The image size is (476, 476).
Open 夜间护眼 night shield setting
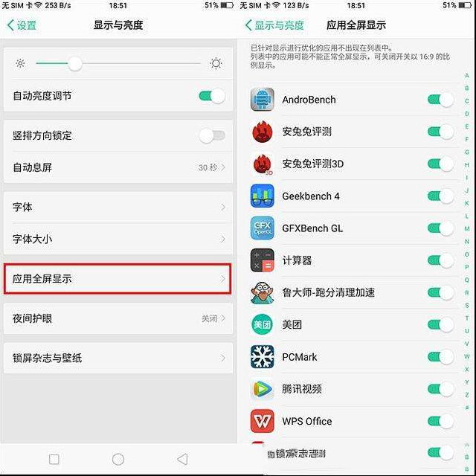point(118,318)
